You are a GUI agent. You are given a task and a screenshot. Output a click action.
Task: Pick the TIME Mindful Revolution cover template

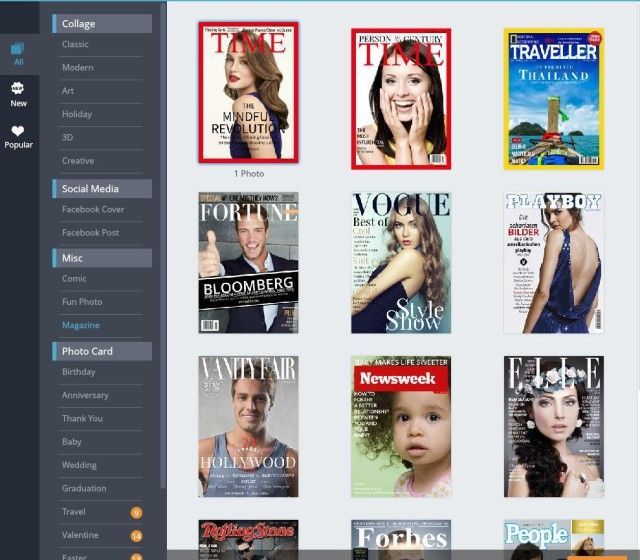[249, 92]
